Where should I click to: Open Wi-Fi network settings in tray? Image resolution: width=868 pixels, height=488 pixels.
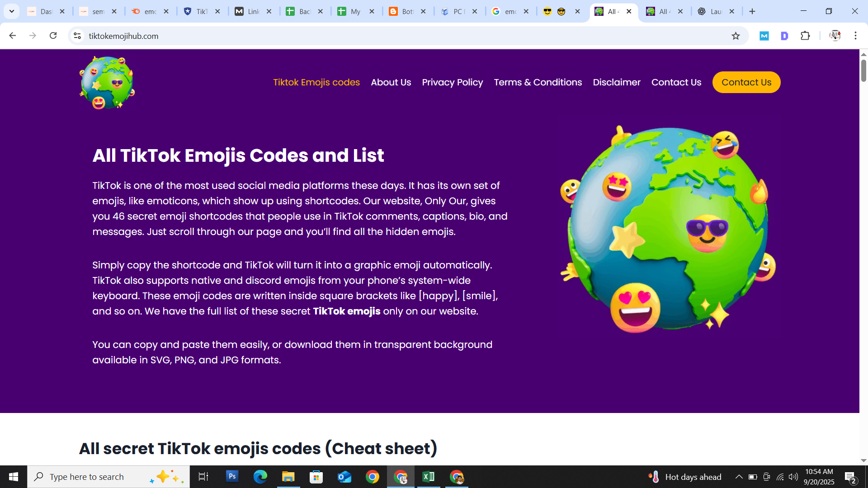click(780, 477)
